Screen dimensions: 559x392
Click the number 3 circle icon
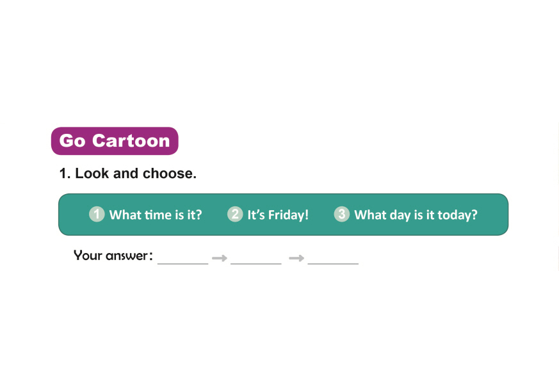tap(342, 214)
